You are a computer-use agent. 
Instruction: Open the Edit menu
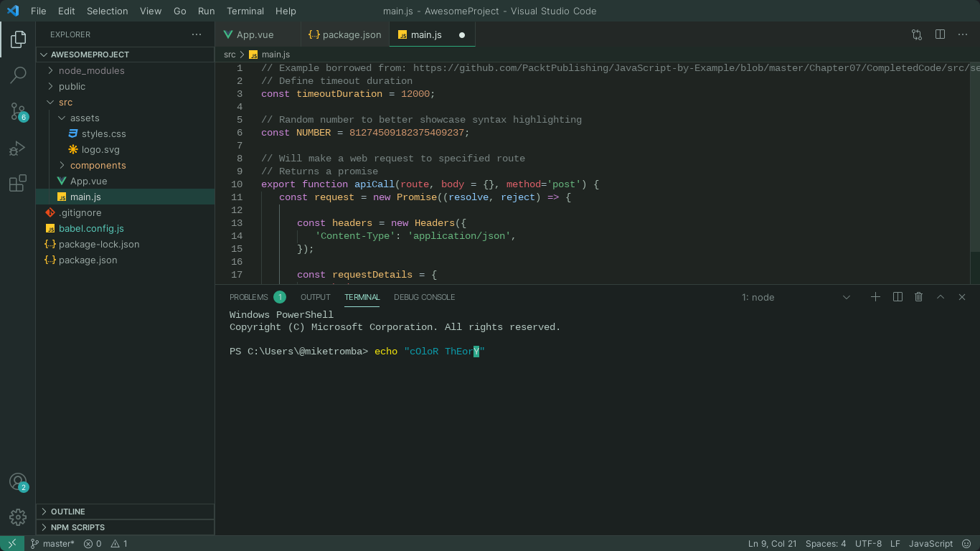click(67, 11)
